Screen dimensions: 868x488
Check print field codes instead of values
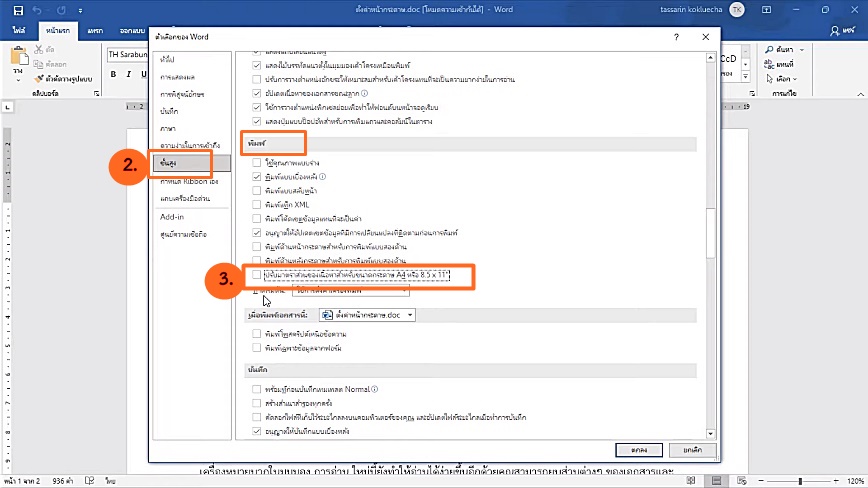coord(256,219)
